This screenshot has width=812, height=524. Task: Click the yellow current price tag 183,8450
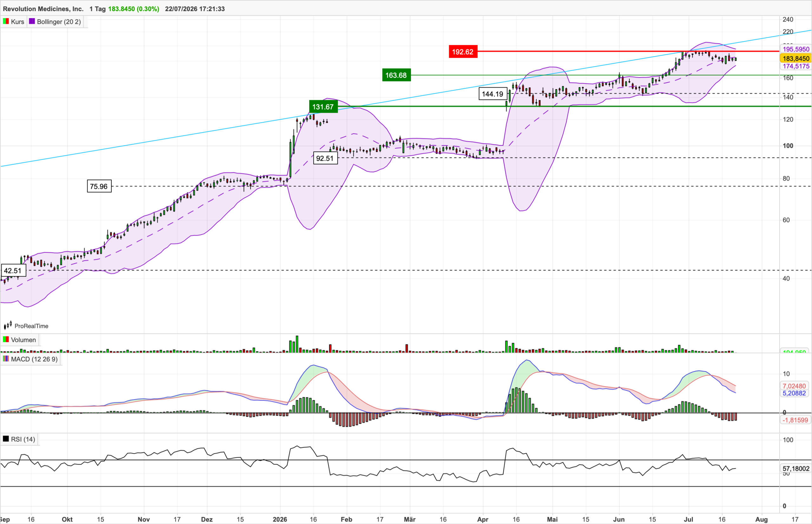(796, 58)
